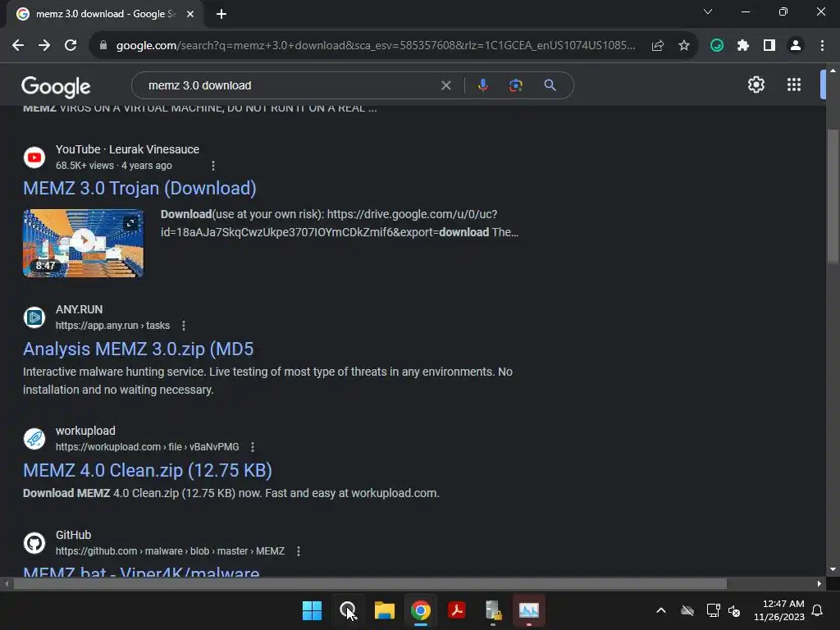
Task: Open the Chrome profile menu
Action: pos(796,46)
